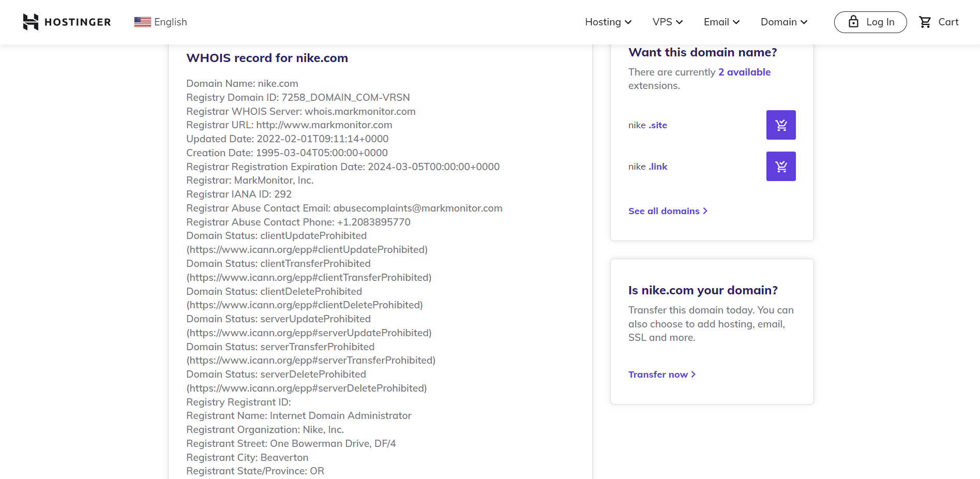Select Domain Status: clientDeleteProhibited line
980x479 pixels.
coord(274,291)
